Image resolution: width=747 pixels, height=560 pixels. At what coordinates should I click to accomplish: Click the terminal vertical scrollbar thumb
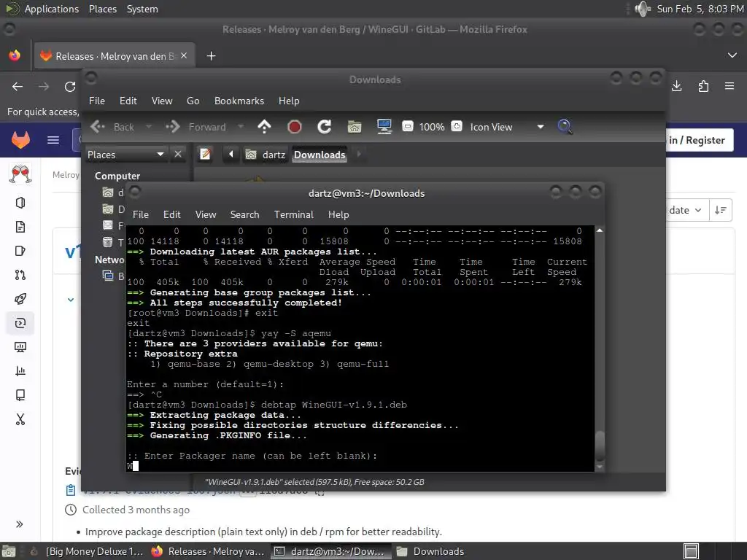[x=600, y=446]
